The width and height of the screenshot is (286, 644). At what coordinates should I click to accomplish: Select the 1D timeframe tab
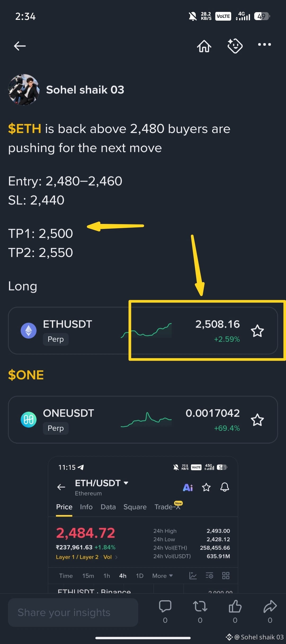click(140, 576)
